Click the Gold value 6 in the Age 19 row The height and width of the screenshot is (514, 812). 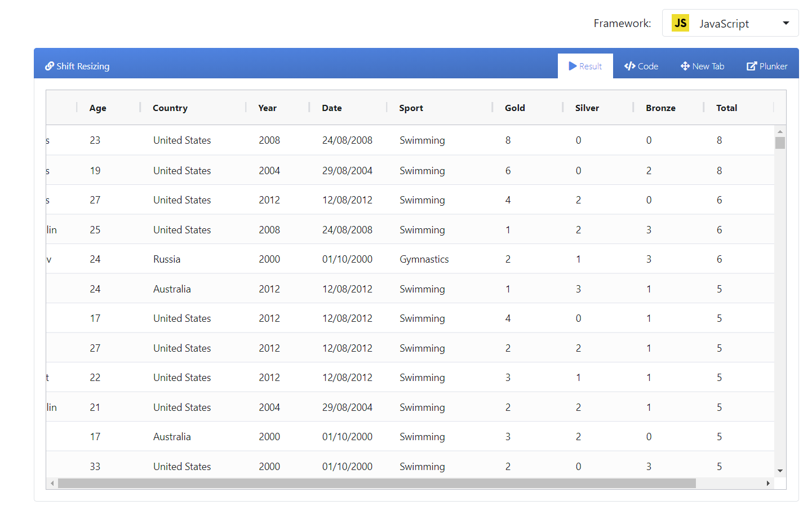point(508,171)
